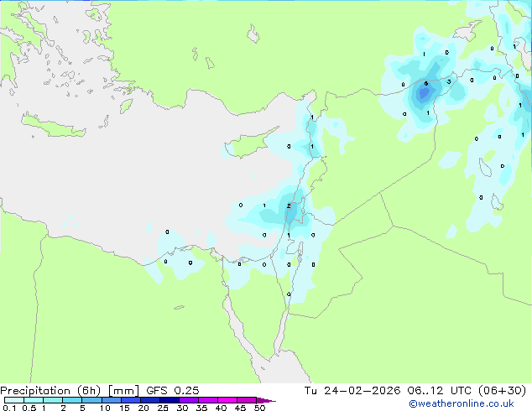The width and height of the screenshot is (532, 411).
Task: Click the legend scale label "10"
Action: click(105, 408)
